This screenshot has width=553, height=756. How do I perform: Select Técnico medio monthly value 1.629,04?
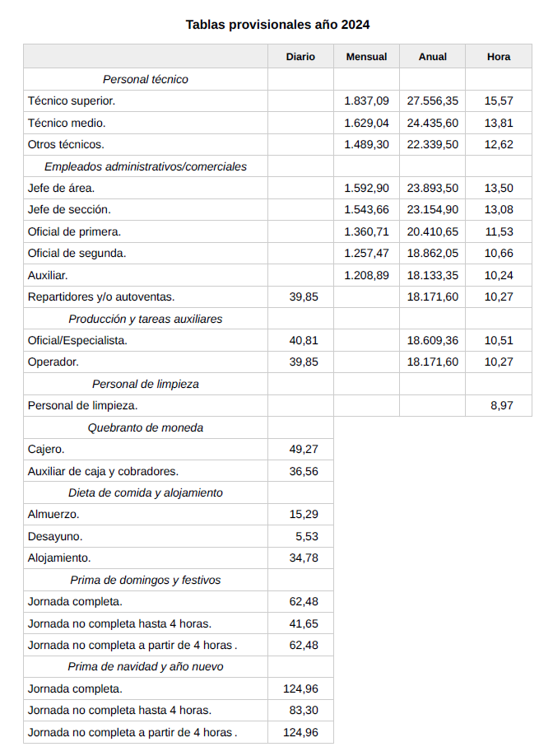366,123
